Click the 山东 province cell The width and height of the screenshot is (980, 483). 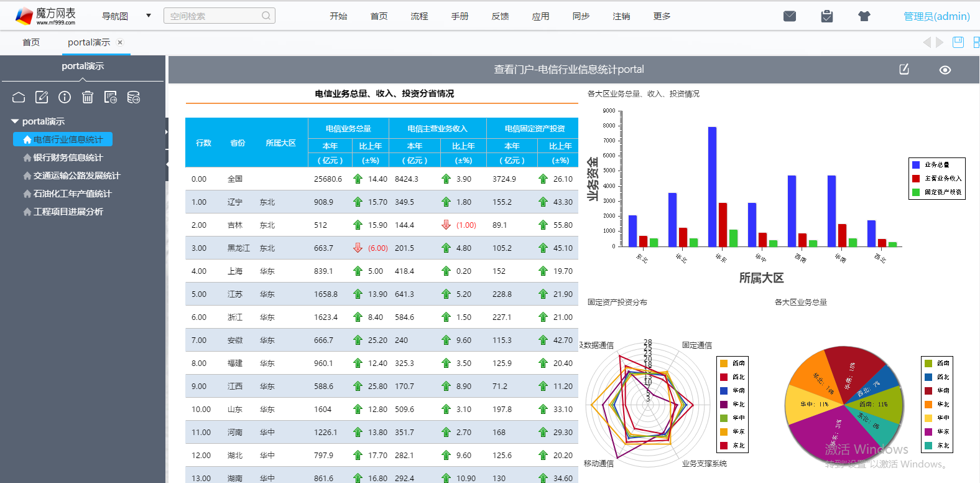tap(234, 410)
